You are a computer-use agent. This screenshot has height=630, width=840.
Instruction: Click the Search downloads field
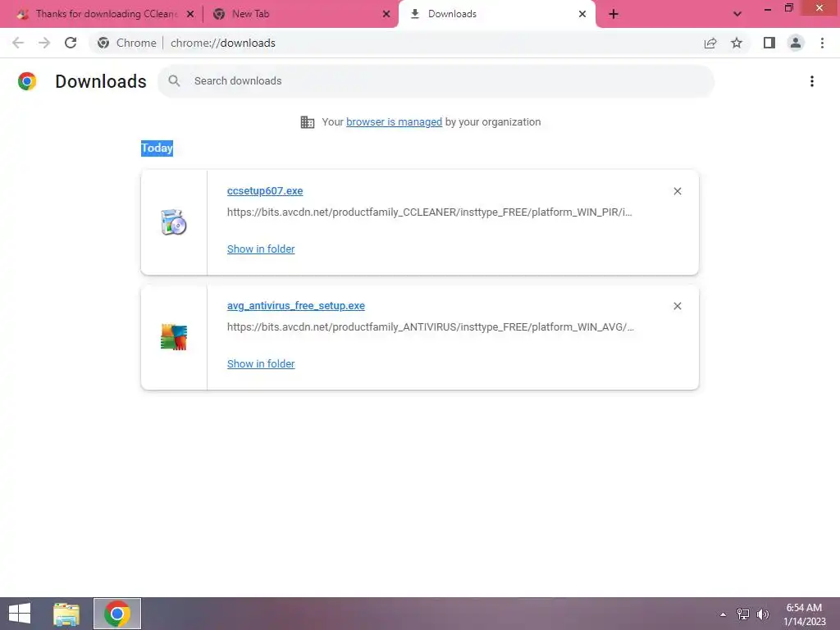pos(436,81)
